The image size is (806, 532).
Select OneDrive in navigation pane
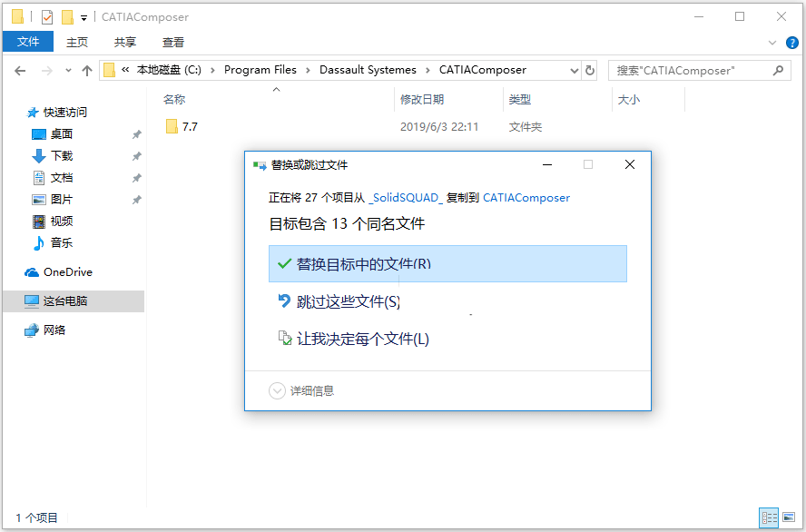(67, 272)
